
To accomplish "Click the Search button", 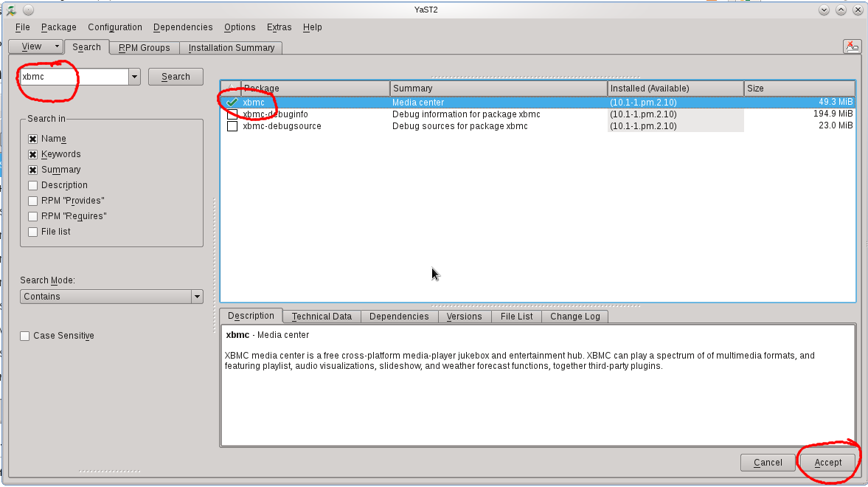I will (x=176, y=77).
